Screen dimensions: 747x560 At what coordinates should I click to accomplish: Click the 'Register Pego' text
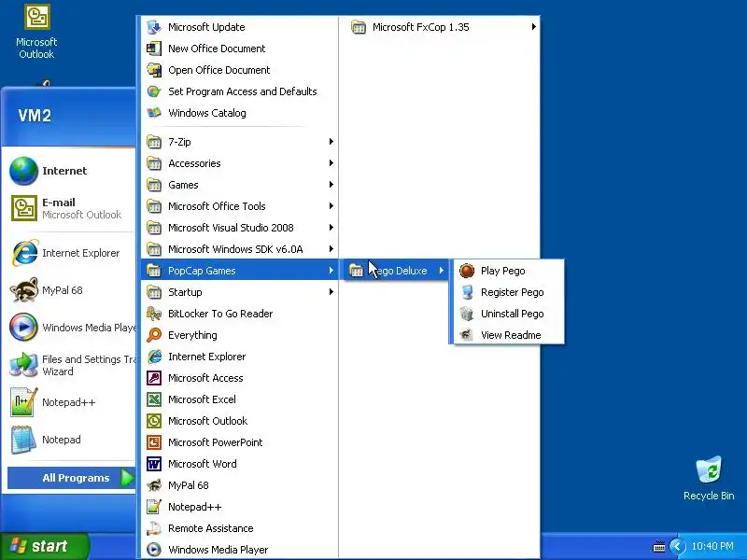(512, 292)
